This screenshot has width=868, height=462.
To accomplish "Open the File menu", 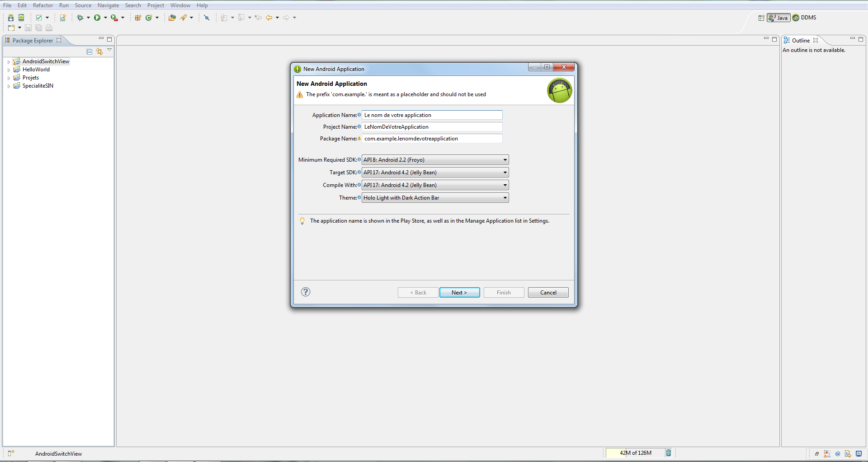I will [7, 5].
